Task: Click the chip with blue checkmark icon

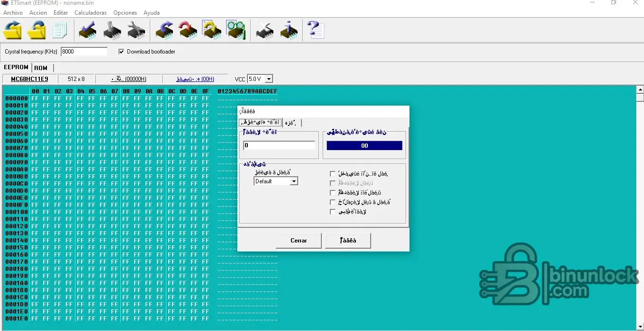Action: pyautogui.click(x=87, y=30)
